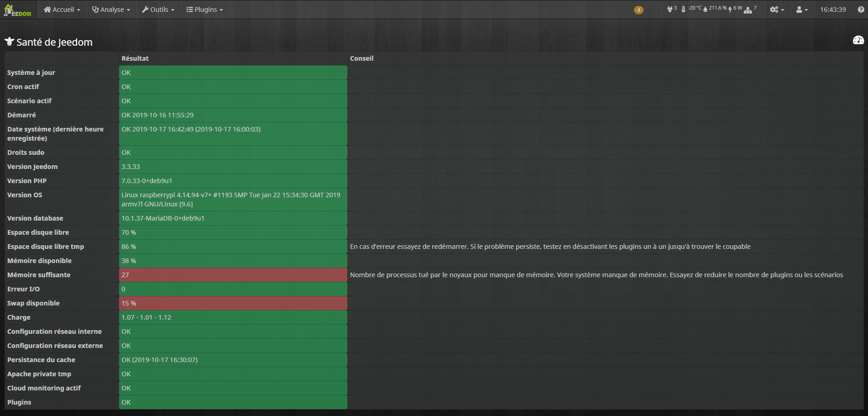Open the Accueil menu

(62, 10)
